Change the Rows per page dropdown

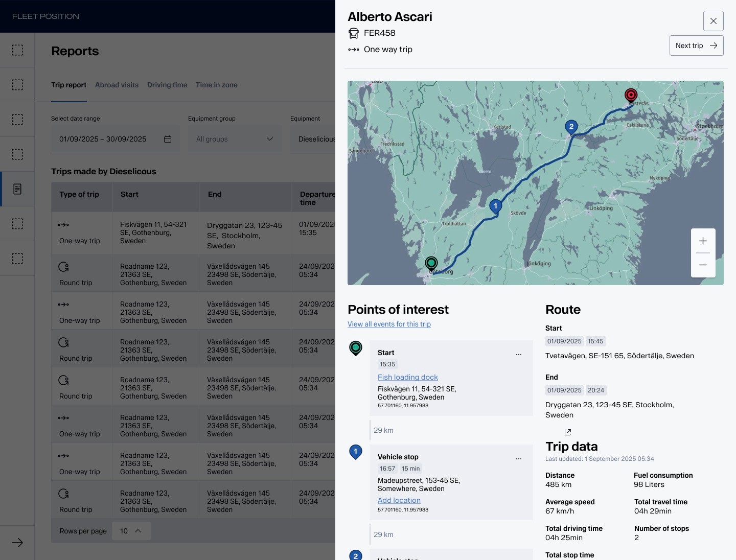(131, 531)
